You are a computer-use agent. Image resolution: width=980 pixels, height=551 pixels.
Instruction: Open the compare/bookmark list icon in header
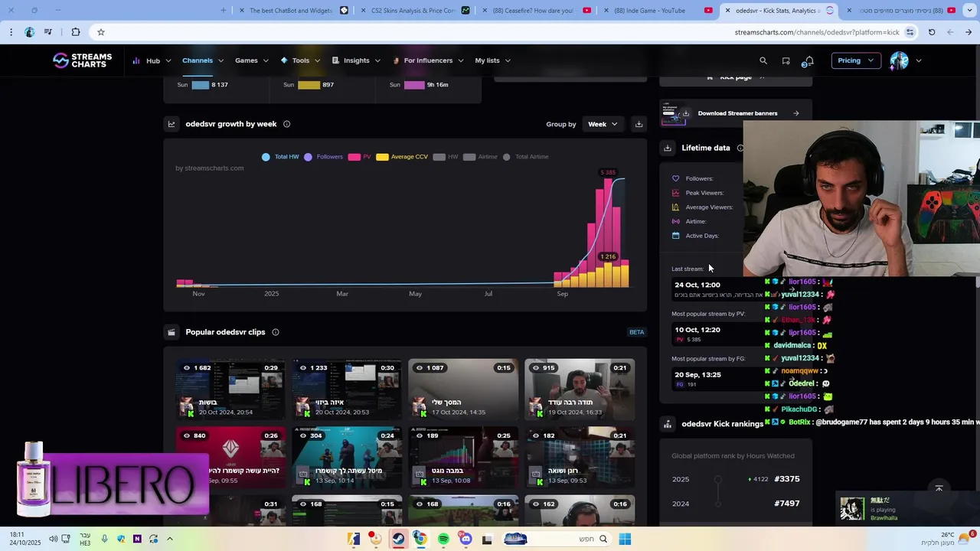[786, 60]
